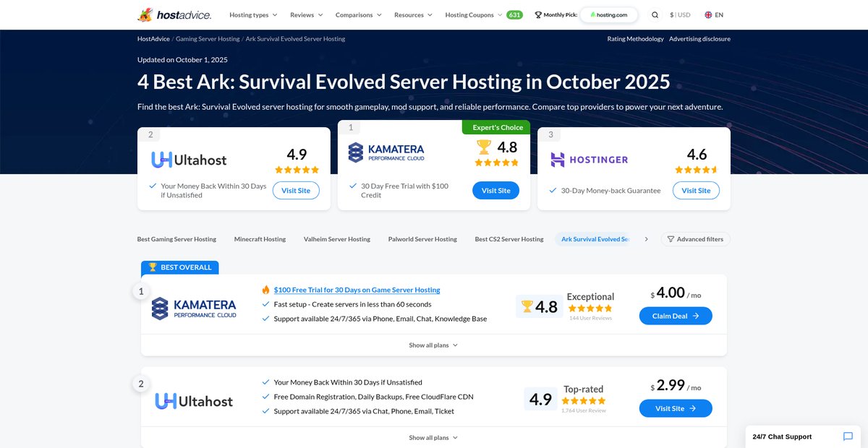This screenshot has height=448, width=868.
Task: Switch to Palworld Server Hosting tab
Action: pos(422,239)
